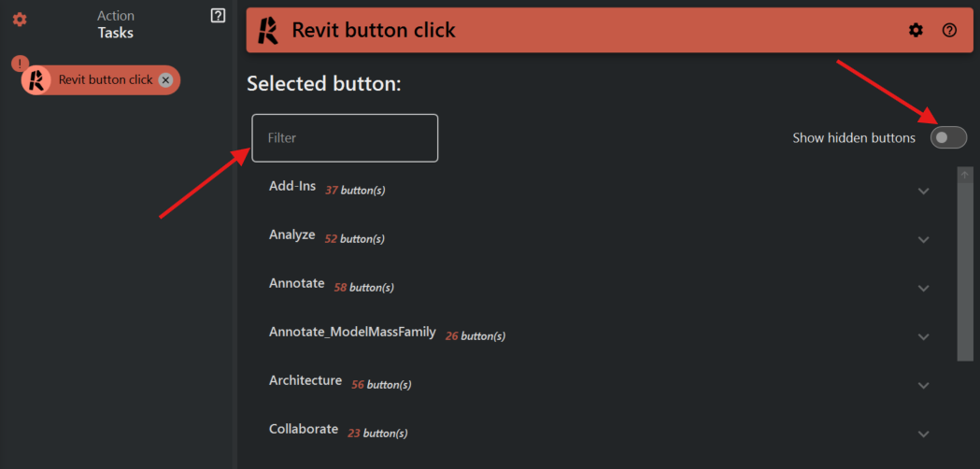Image resolution: width=980 pixels, height=469 pixels.
Task: Select the Add-Ins category label
Action: (292, 186)
